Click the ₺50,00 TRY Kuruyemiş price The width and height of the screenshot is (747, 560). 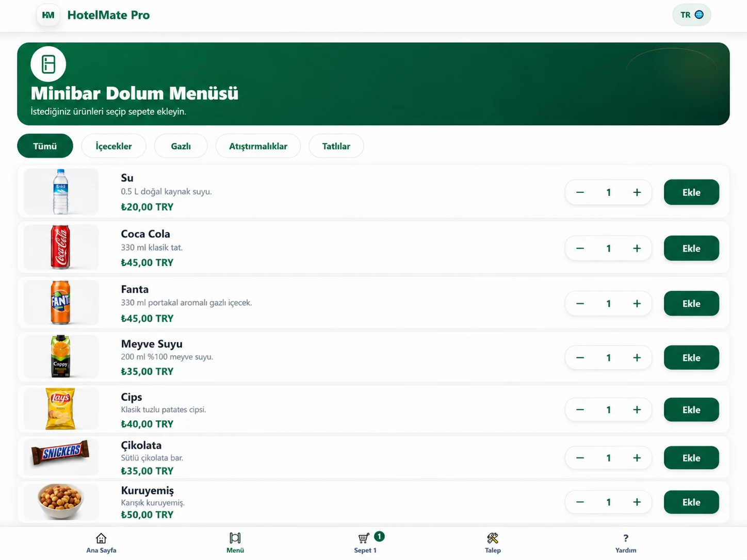147,515
